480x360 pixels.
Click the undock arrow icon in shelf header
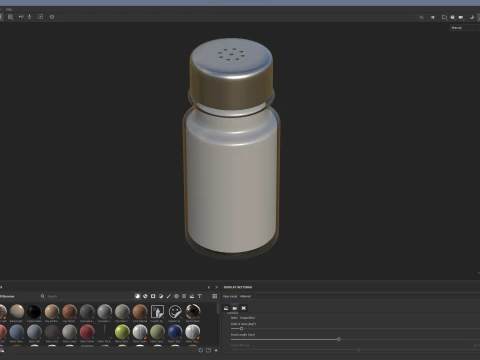click(209, 287)
